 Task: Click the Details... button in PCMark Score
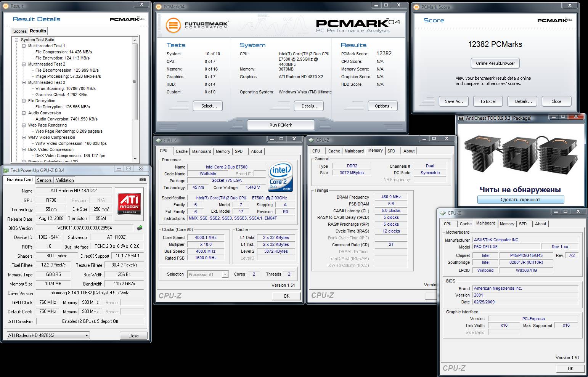(523, 101)
